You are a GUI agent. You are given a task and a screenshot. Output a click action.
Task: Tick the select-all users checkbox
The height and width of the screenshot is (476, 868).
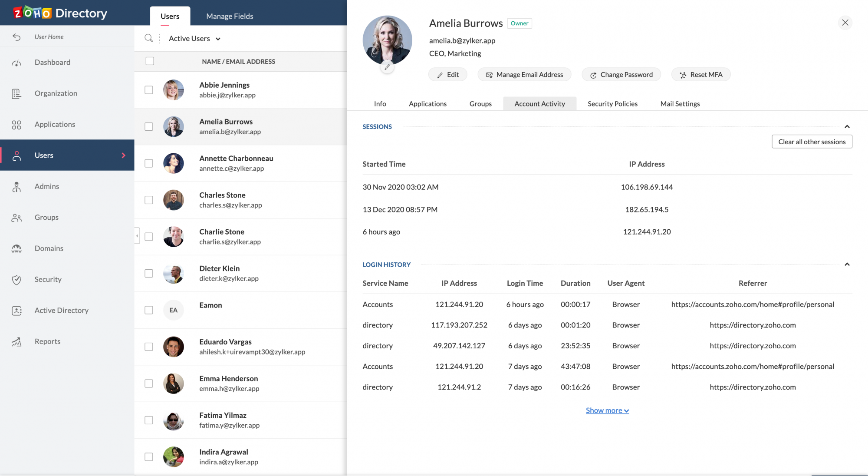150,61
